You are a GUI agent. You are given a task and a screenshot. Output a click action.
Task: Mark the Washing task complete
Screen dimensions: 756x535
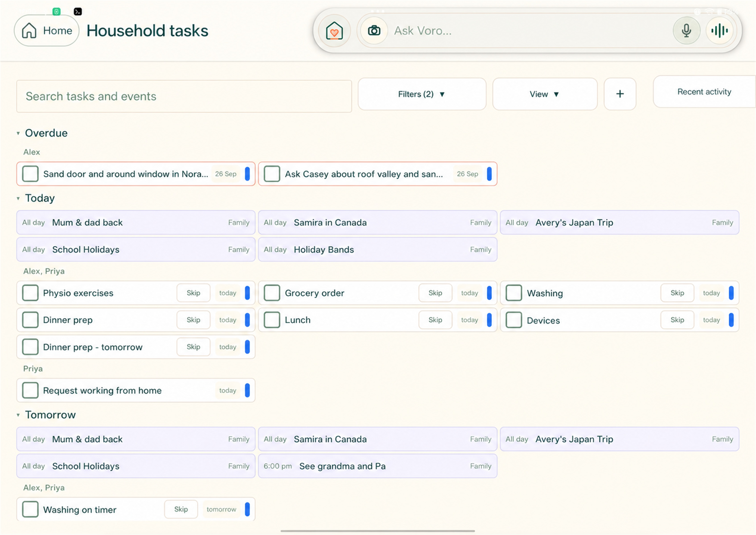tap(514, 293)
